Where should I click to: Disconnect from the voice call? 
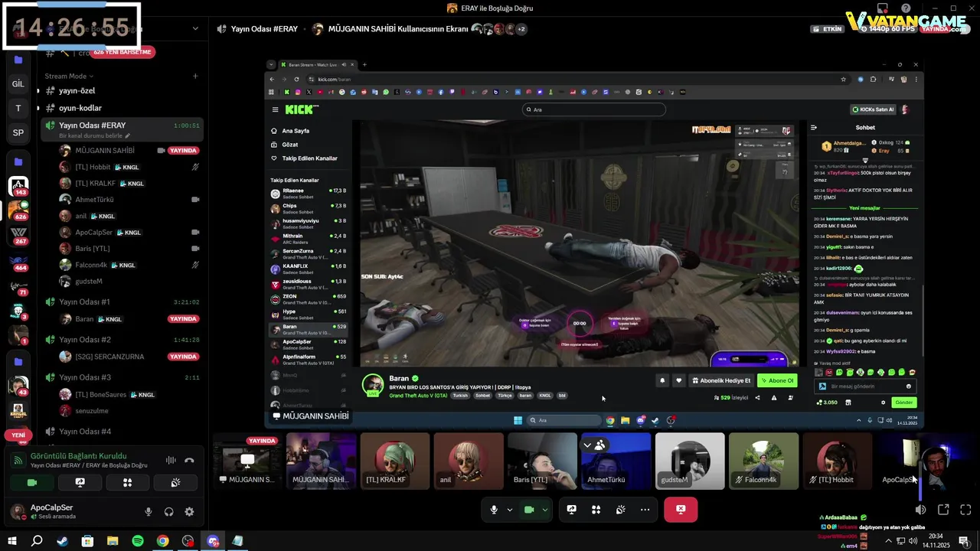click(x=189, y=460)
